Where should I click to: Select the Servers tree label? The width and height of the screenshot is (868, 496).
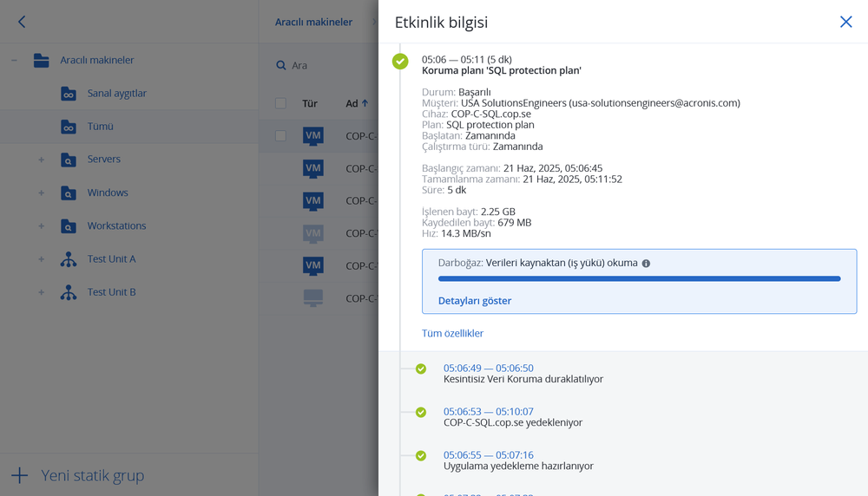click(103, 160)
